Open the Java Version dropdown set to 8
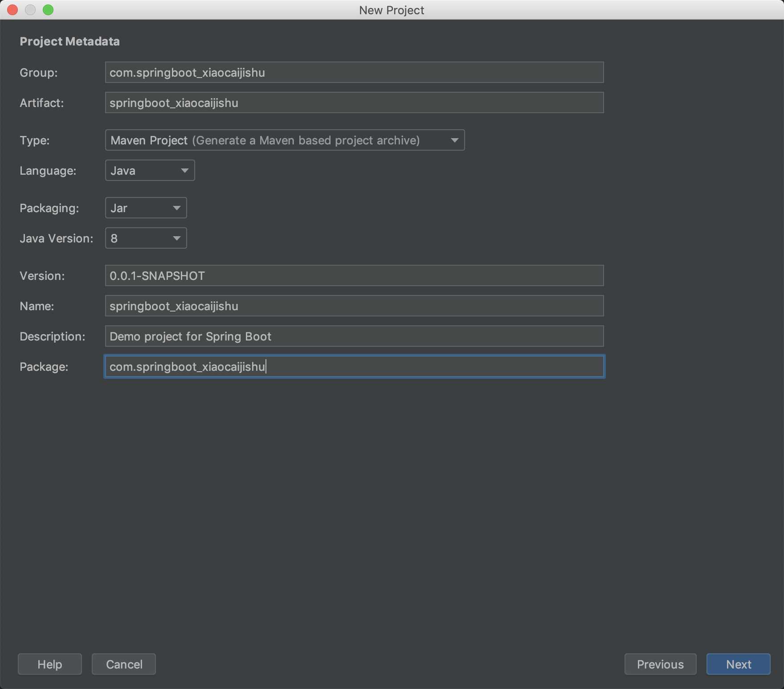784x689 pixels. pyautogui.click(x=146, y=238)
